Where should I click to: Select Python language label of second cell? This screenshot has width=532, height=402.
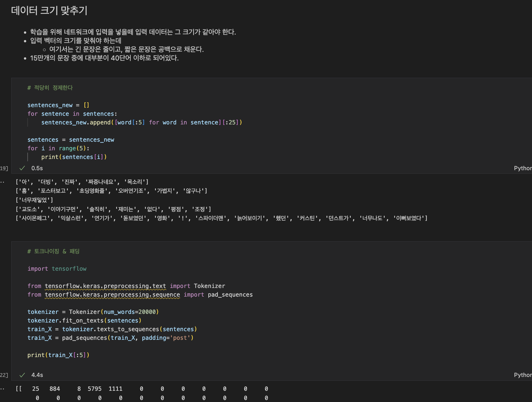point(523,375)
